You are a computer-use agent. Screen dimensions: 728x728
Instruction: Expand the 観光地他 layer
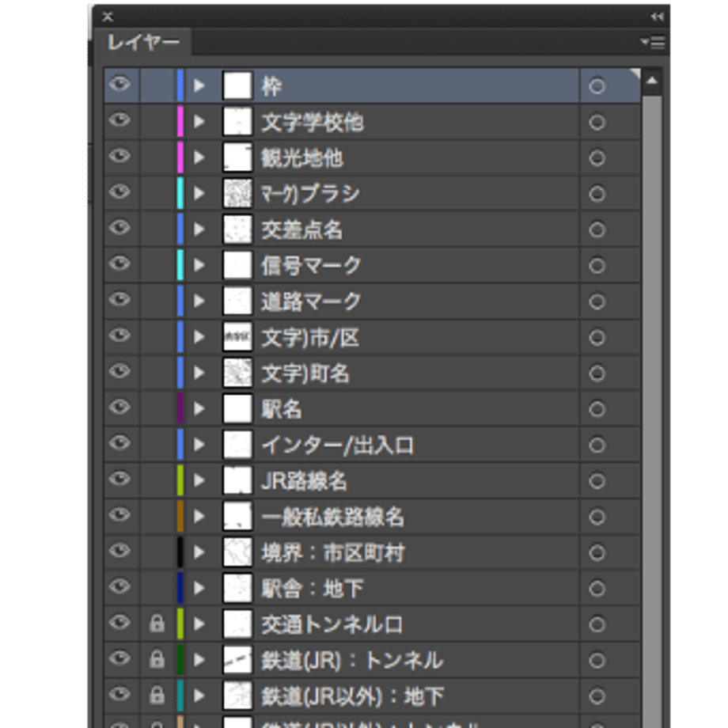tap(199, 157)
